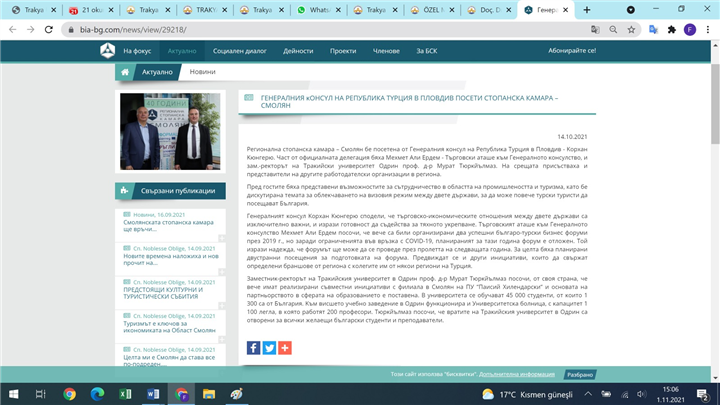Open a new browser tab
This screenshot has width=720, height=405.
(x=587, y=10)
